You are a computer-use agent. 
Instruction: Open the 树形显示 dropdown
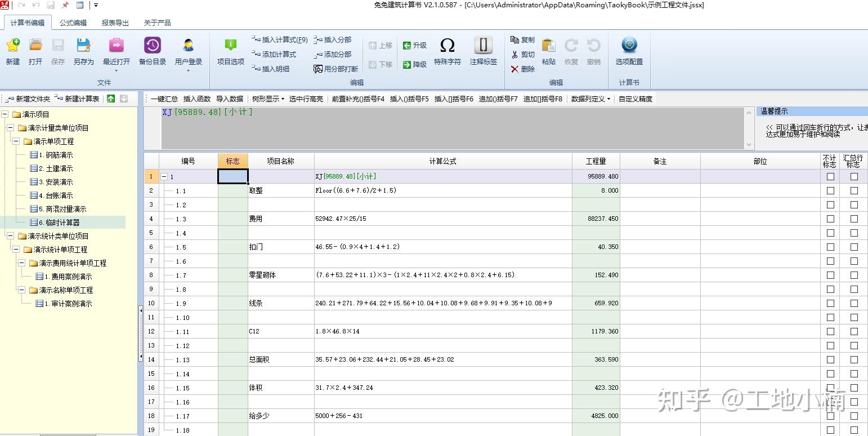click(268, 99)
